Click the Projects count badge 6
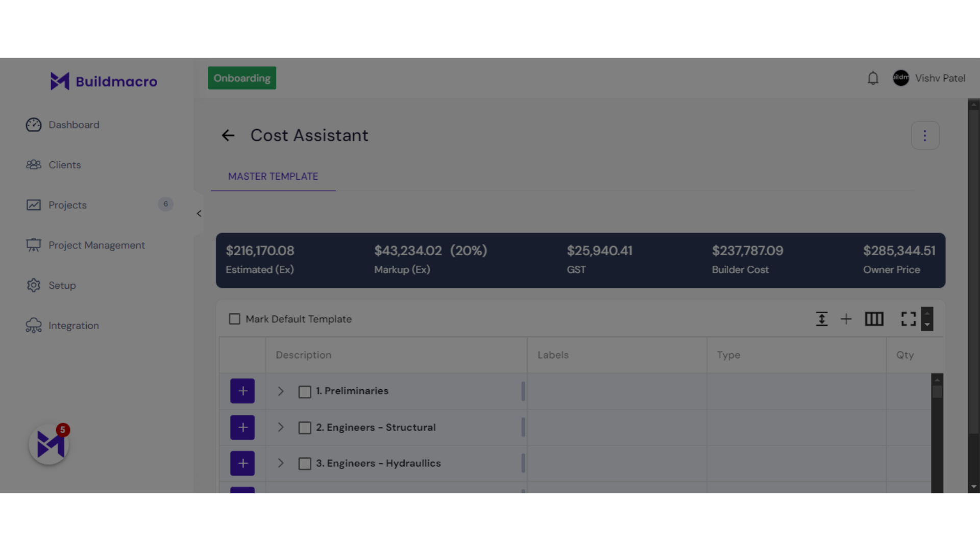The height and width of the screenshot is (551, 980). pyautogui.click(x=165, y=204)
